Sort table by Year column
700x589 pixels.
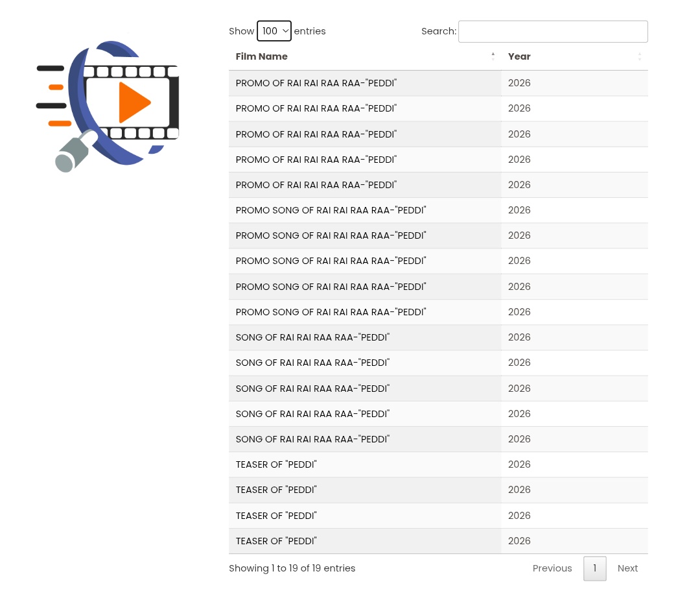(574, 56)
